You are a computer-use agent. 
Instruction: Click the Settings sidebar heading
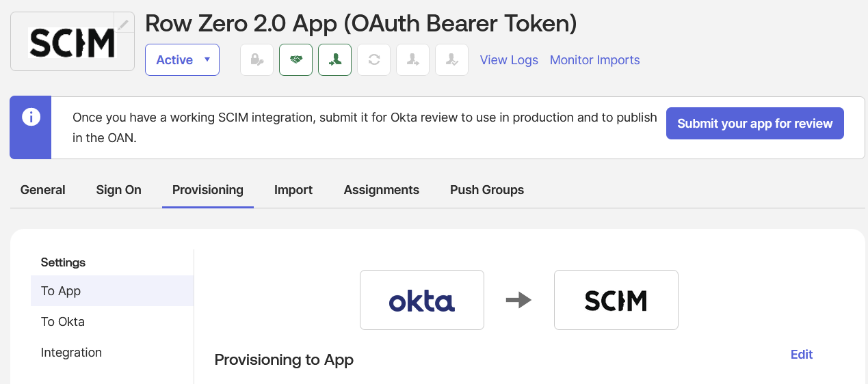pos(64,262)
